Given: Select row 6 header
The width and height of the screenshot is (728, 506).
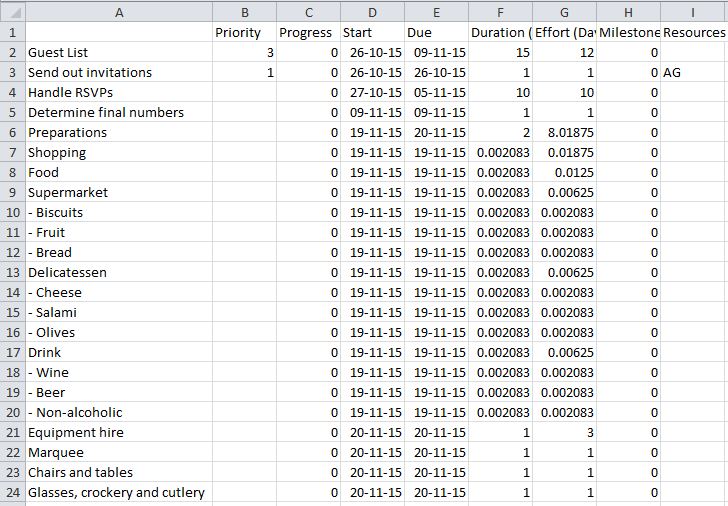Looking at the screenshot, I should pos(12,132).
